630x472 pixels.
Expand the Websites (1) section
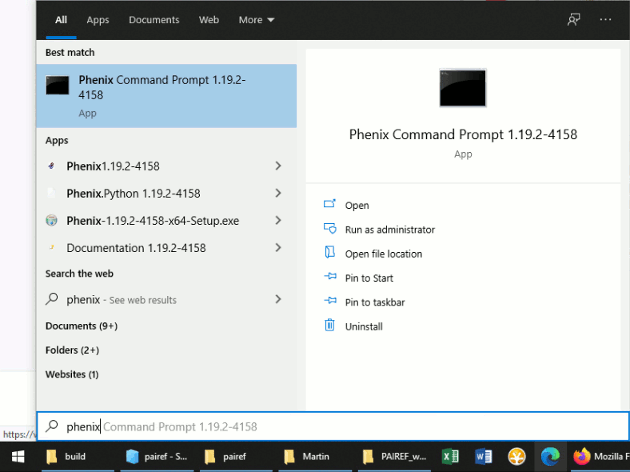pyautogui.click(x=72, y=374)
